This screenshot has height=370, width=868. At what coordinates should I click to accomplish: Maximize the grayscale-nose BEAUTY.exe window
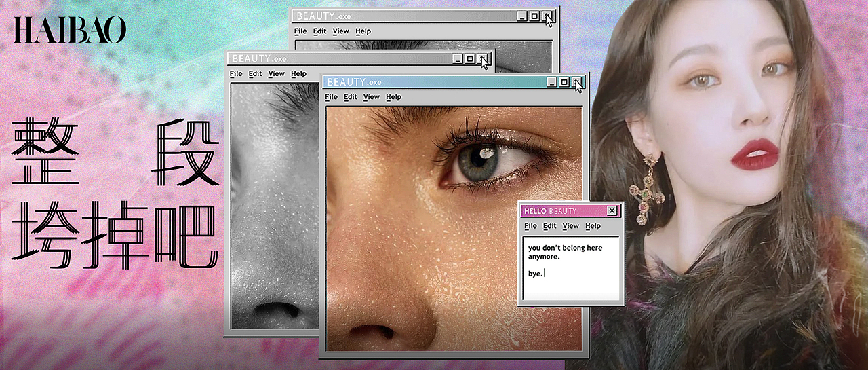[x=469, y=59]
